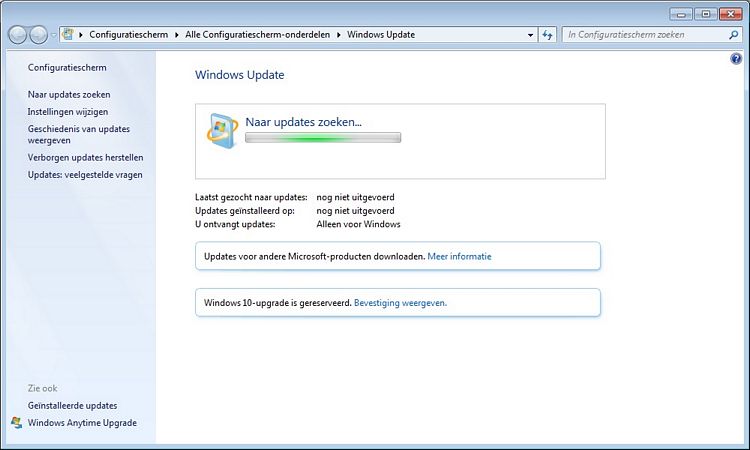This screenshot has height=450, width=750.
Task: Select the Configuratiescherm breadcrumb
Action: (x=129, y=34)
